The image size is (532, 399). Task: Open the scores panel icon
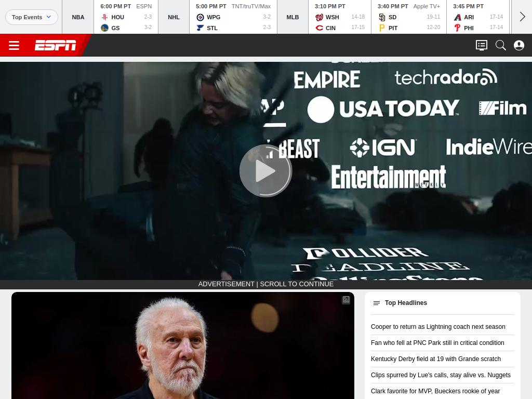(482, 45)
